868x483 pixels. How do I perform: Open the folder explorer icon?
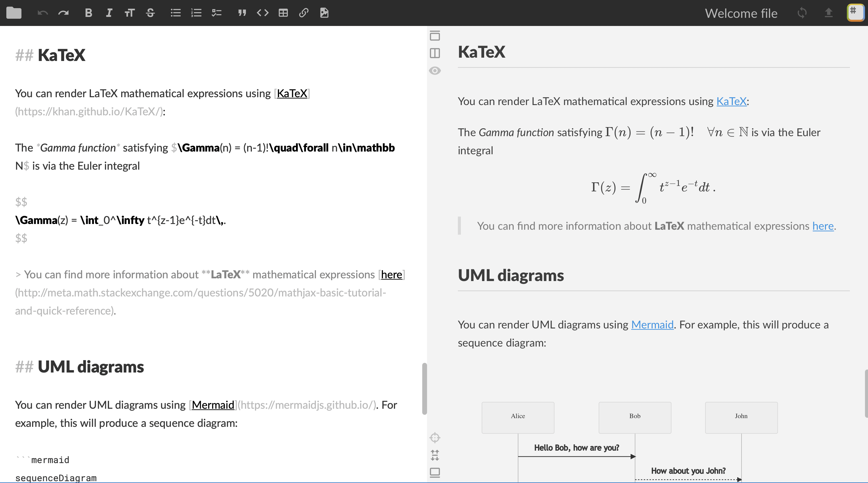click(x=14, y=13)
